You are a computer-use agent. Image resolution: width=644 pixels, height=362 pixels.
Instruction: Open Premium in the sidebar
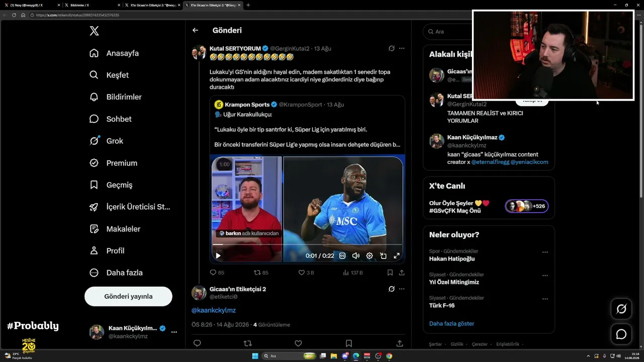[113, 163]
